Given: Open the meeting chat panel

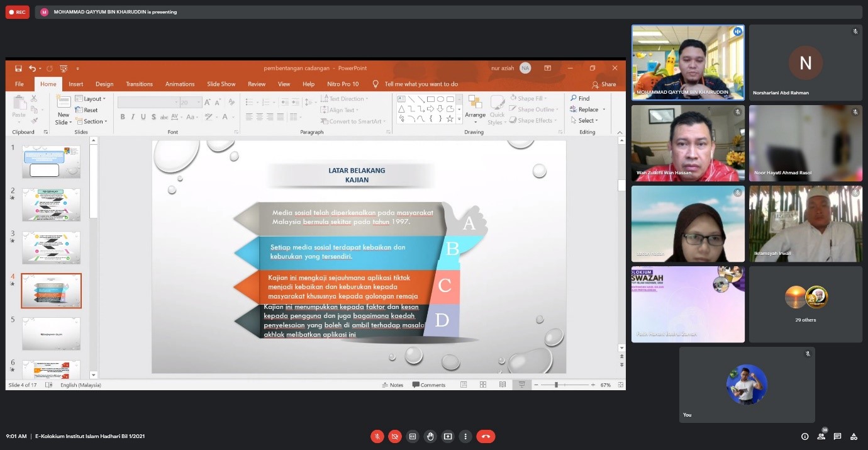Looking at the screenshot, I should pos(837,436).
